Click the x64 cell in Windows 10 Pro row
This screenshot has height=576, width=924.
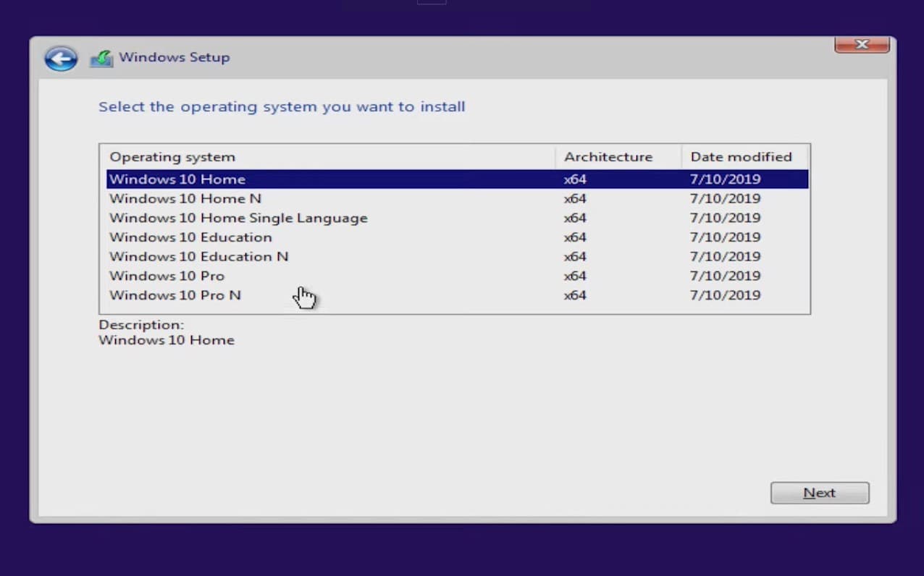pos(575,276)
